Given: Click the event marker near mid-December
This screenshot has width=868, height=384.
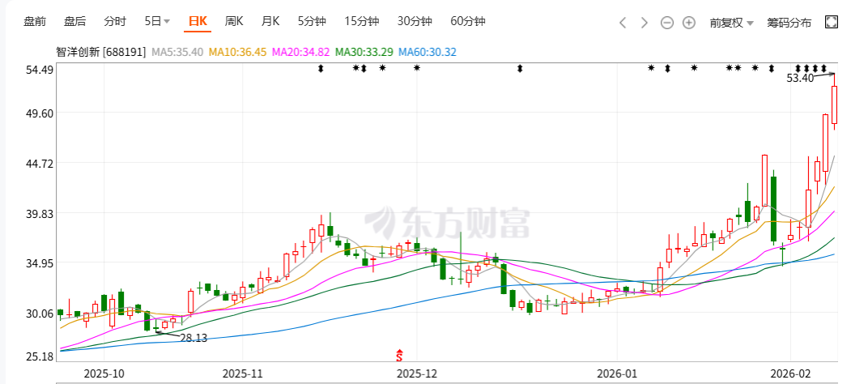Looking at the screenshot, I should (520, 68).
